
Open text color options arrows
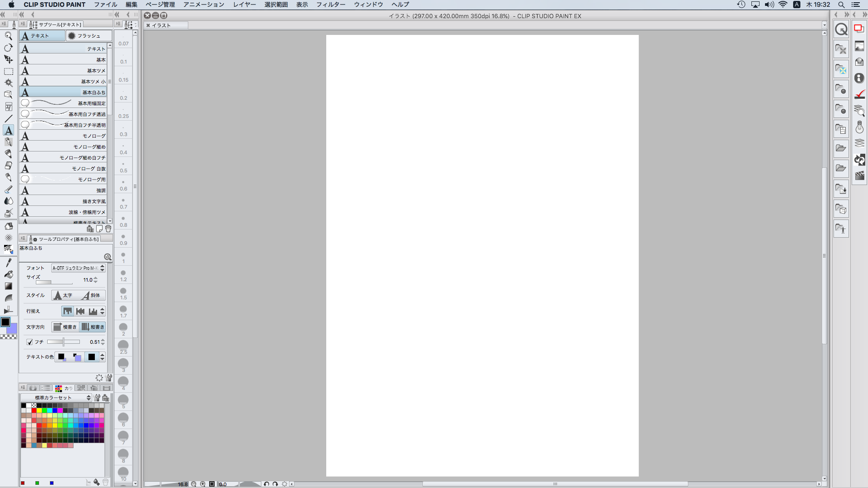point(103,357)
